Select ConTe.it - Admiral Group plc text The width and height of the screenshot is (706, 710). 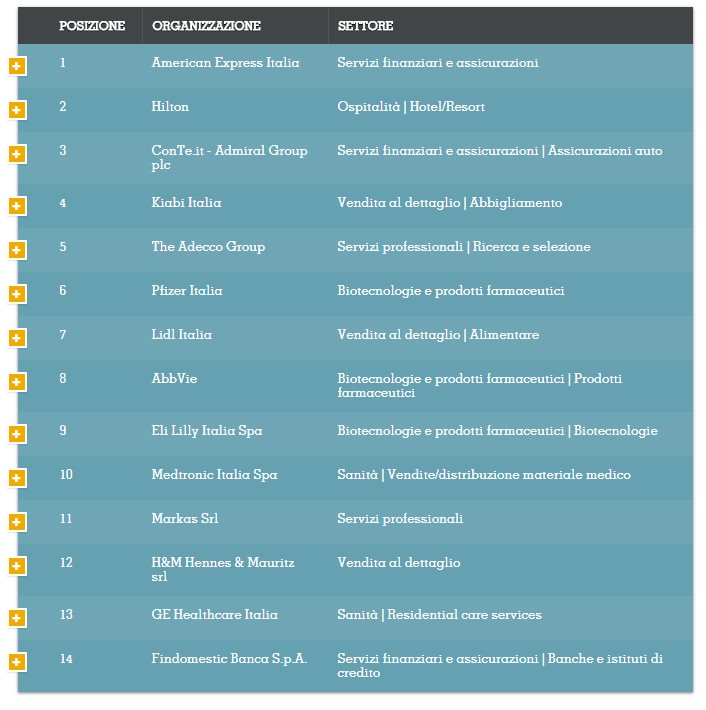[x=230, y=157]
